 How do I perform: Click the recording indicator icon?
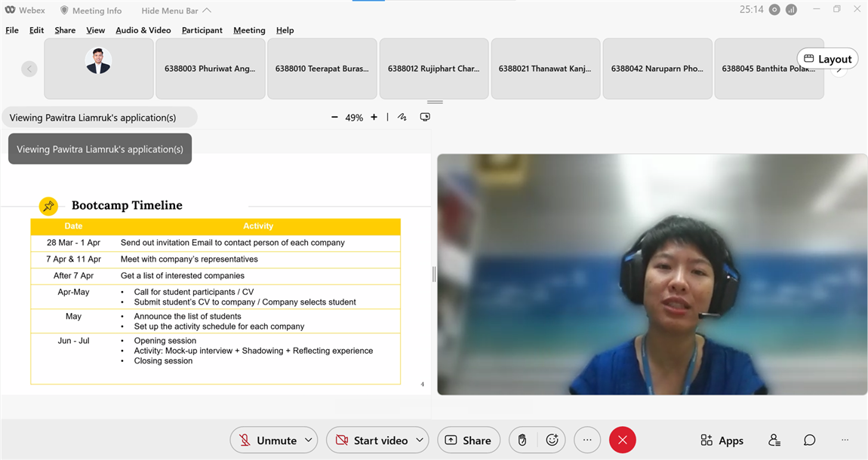(774, 10)
